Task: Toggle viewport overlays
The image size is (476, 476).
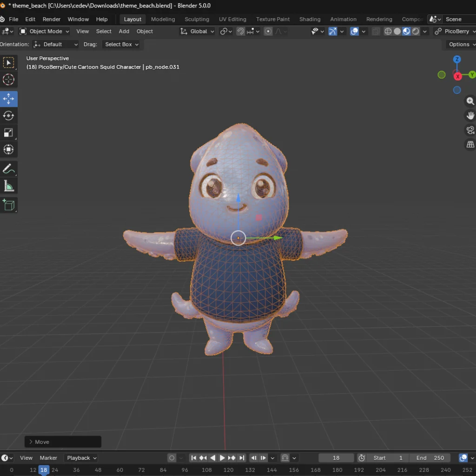Action: coord(354,31)
